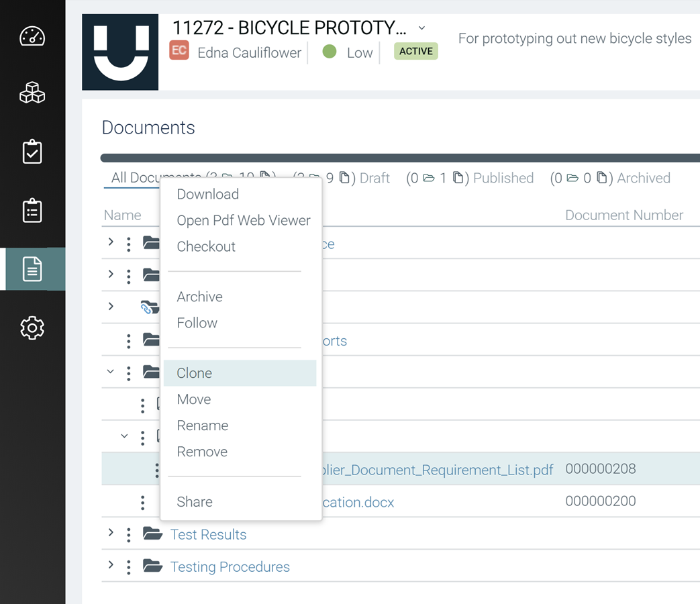This screenshot has height=604, width=700.
Task: Open the kebab menu beside Testing Procedures
Action: coord(128,566)
